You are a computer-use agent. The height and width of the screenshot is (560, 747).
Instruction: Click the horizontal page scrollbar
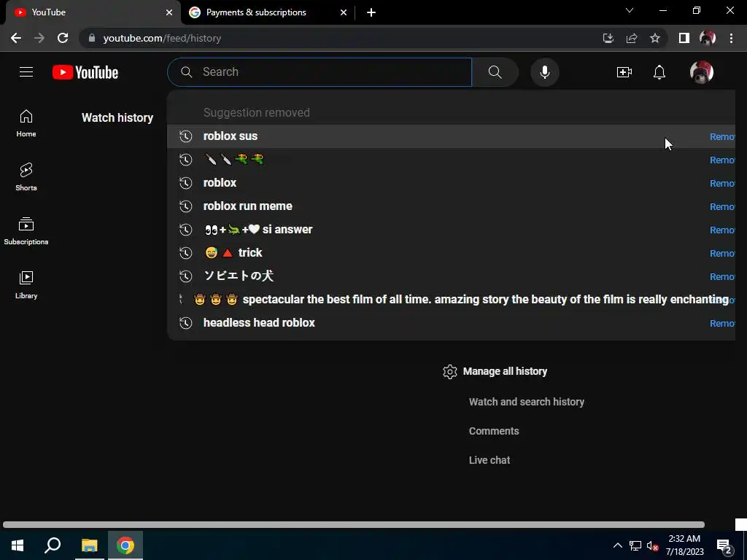tap(354, 525)
